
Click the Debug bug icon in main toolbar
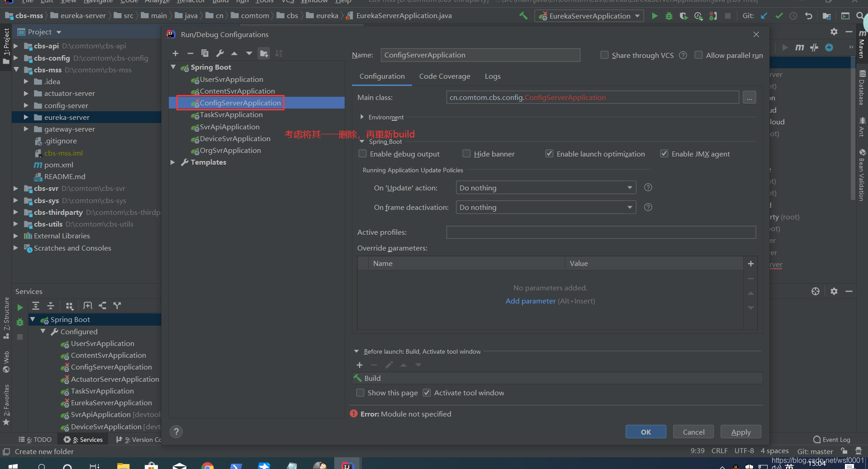669,16
